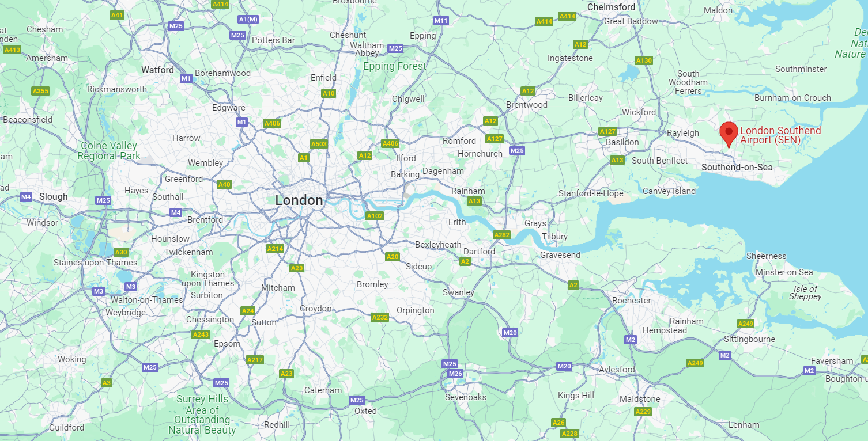
Task: Click the A406 road shield near Ilford
Action: [x=390, y=143]
